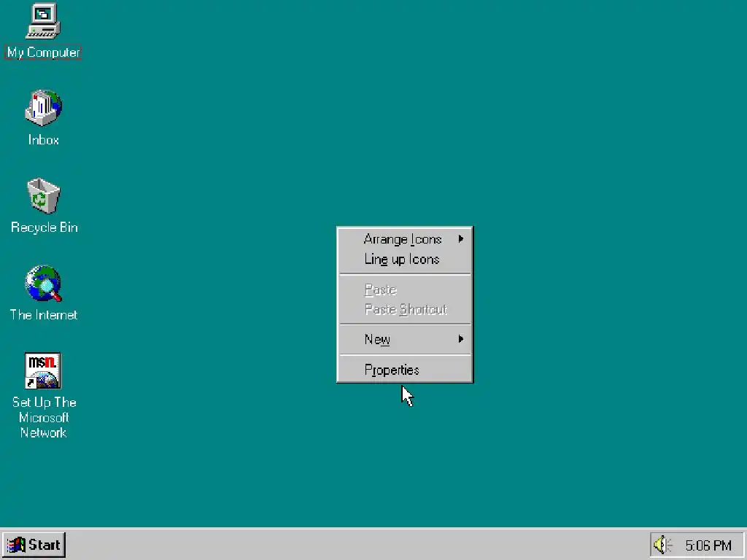Choose Properties in the context menu

click(x=404, y=370)
